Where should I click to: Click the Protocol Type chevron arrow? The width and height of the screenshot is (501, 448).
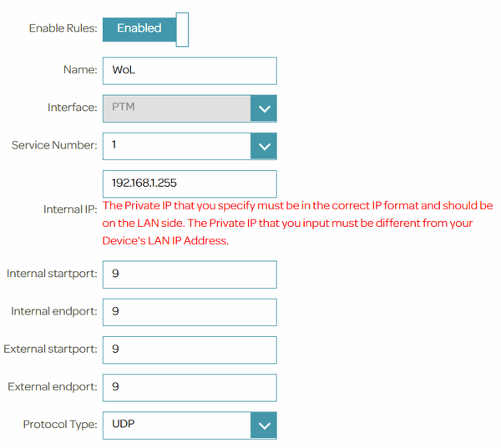click(x=264, y=425)
